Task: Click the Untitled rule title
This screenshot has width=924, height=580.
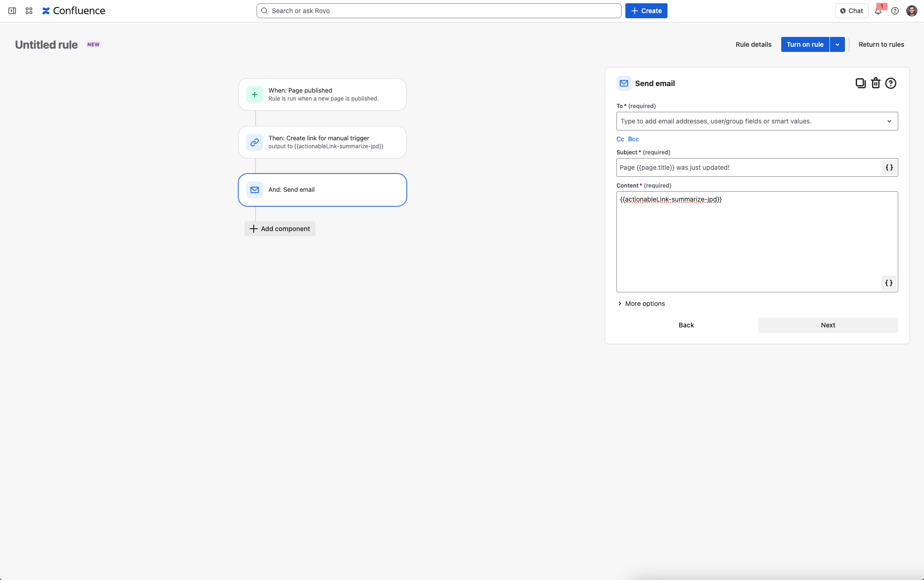Action: point(46,44)
